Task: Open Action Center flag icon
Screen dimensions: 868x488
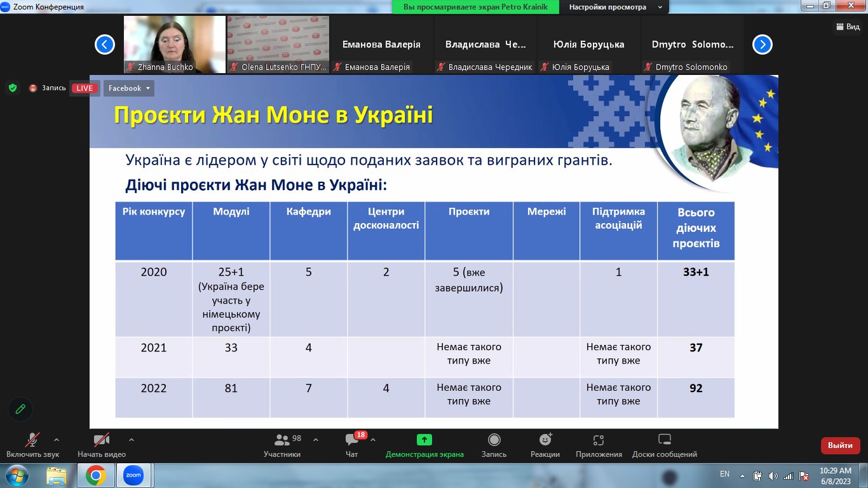Action: pyautogui.click(x=804, y=475)
